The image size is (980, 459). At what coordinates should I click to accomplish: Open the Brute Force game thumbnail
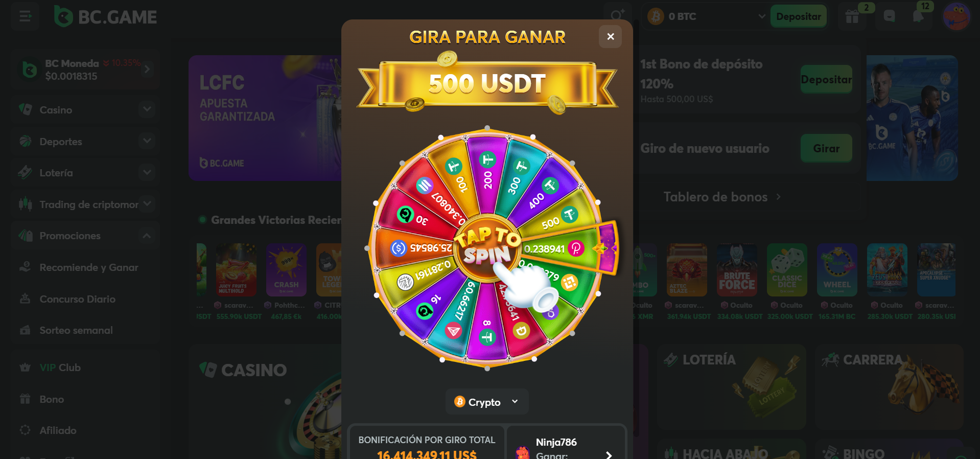click(x=737, y=270)
